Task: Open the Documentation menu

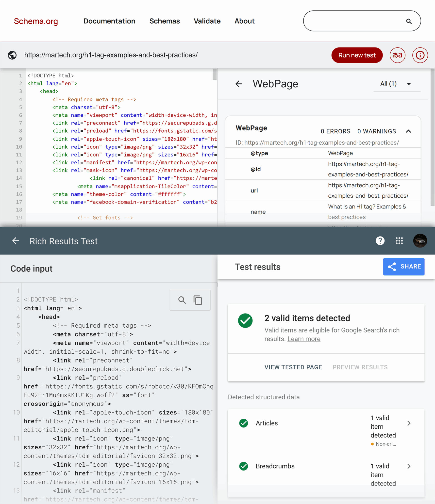Action: coord(109,21)
